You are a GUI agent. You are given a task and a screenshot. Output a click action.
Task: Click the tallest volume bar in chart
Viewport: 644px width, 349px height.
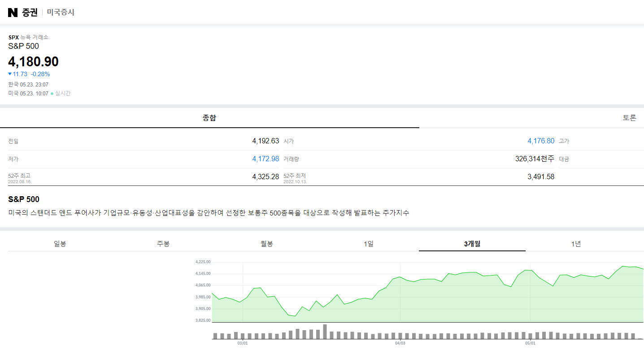point(325,332)
